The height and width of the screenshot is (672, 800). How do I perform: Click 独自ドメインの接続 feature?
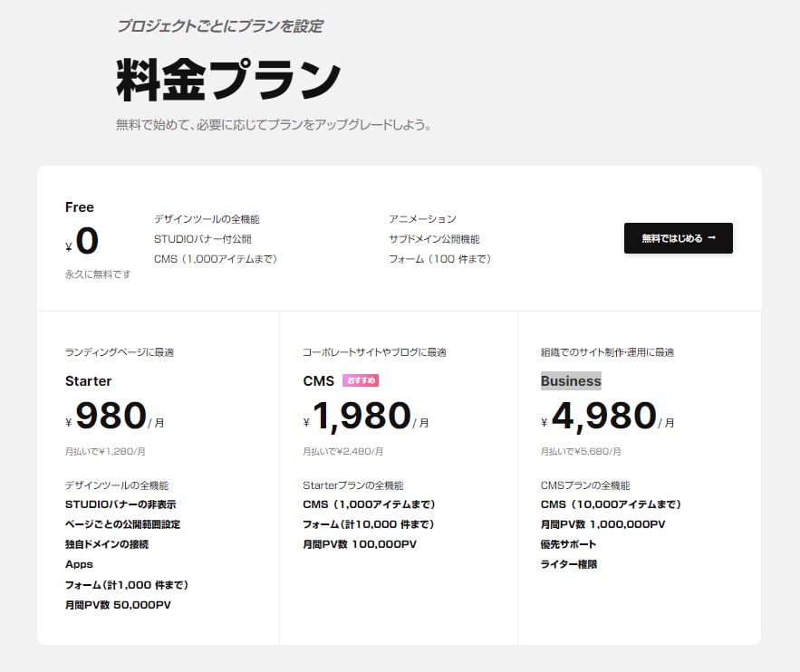(x=107, y=544)
